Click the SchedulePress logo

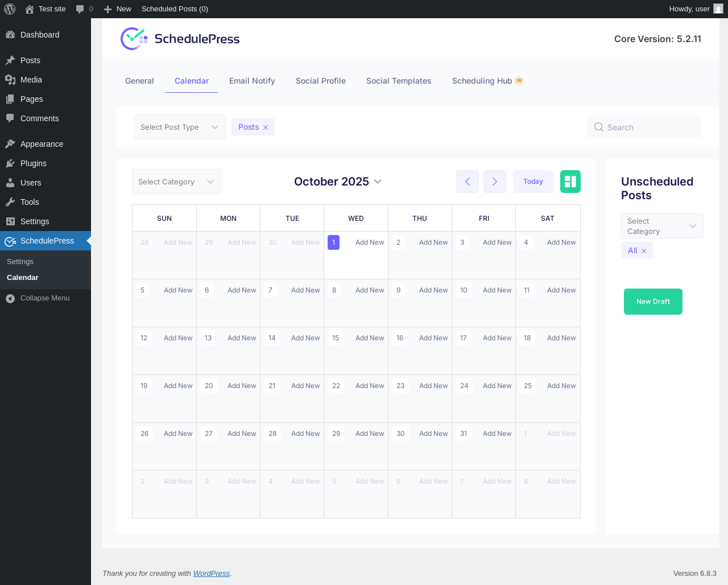(x=180, y=39)
